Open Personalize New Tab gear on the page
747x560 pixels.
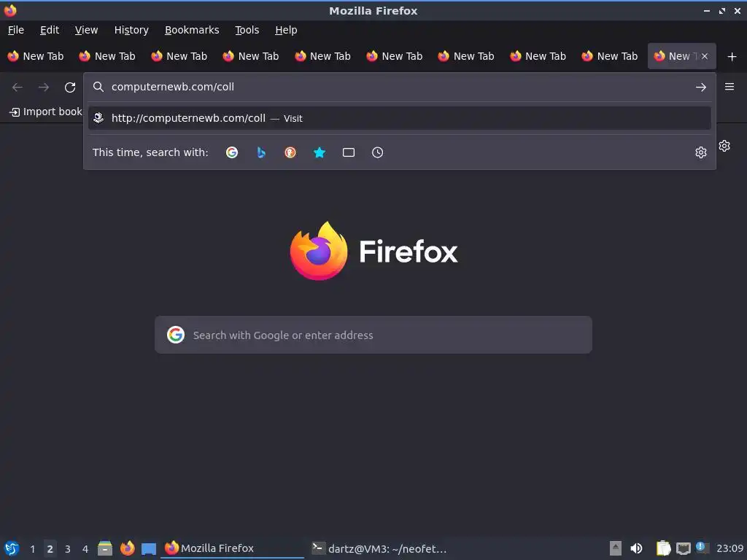724,146
